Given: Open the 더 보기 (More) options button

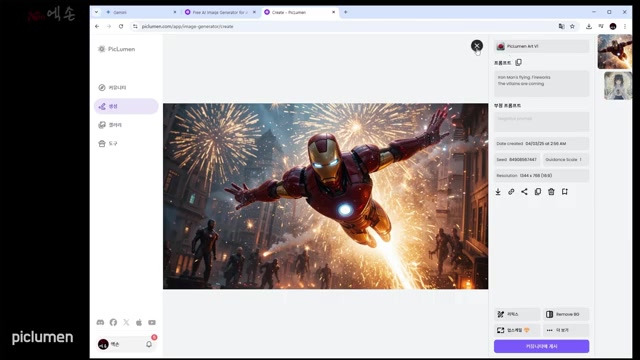Looking at the screenshot, I should [x=566, y=330].
